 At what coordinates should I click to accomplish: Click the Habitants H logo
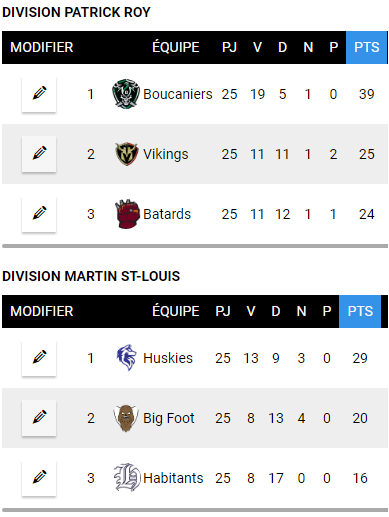click(x=127, y=477)
